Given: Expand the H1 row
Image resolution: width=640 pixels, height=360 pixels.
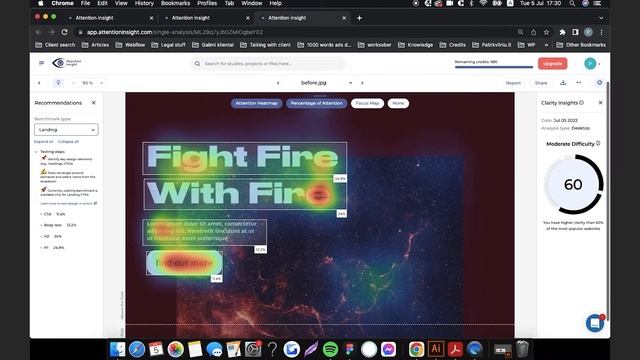Looking at the screenshot, I should pyautogui.click(x=41, y=247).
